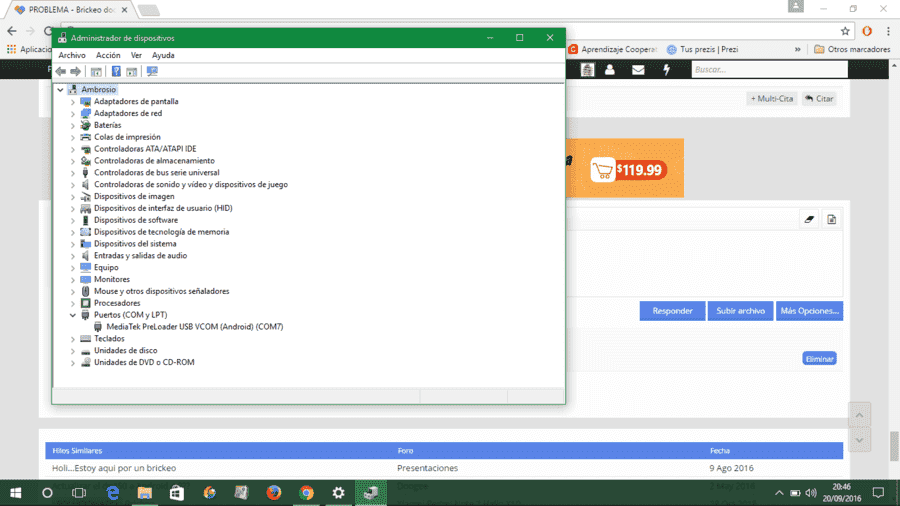Screen dimensions: 900x506
Task: Click the forum lightning bolt icon
Action: pos(666,70)
